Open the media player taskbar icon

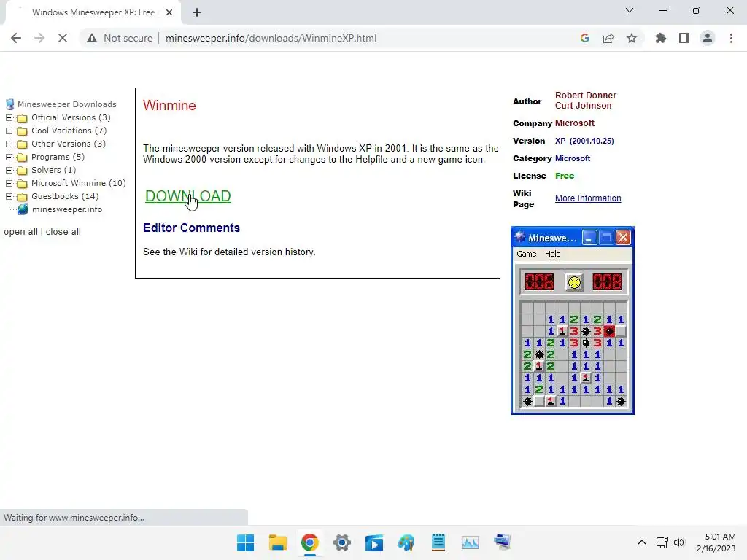click(374, 542)
